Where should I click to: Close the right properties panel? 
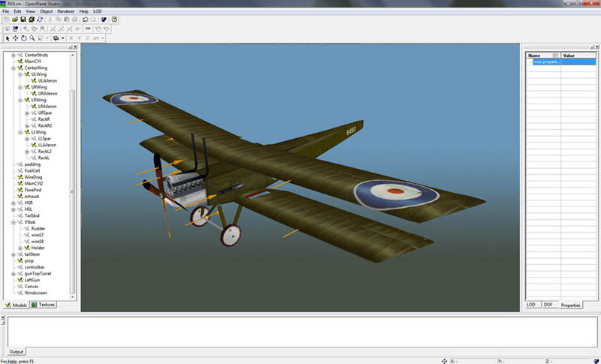[x=597, y=47]
